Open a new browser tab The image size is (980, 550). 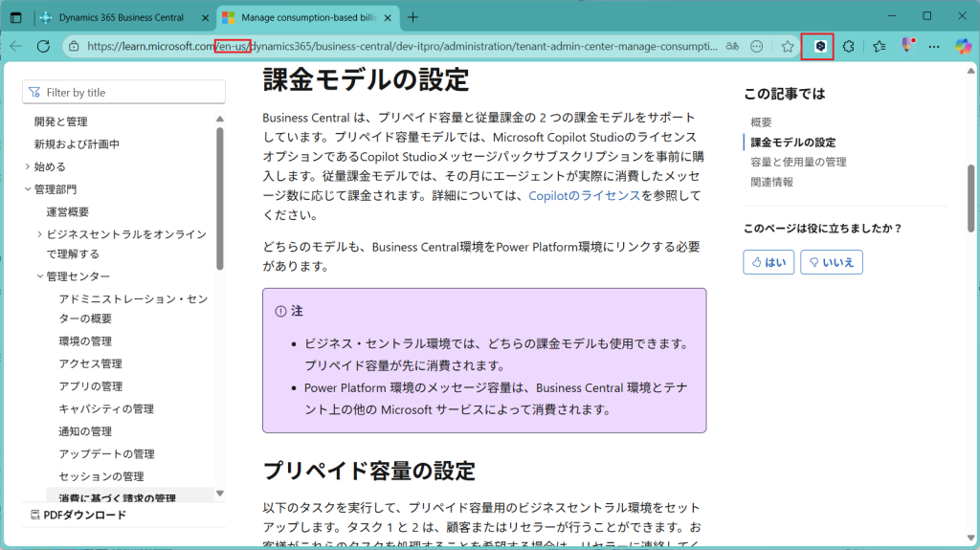(412, 17)
